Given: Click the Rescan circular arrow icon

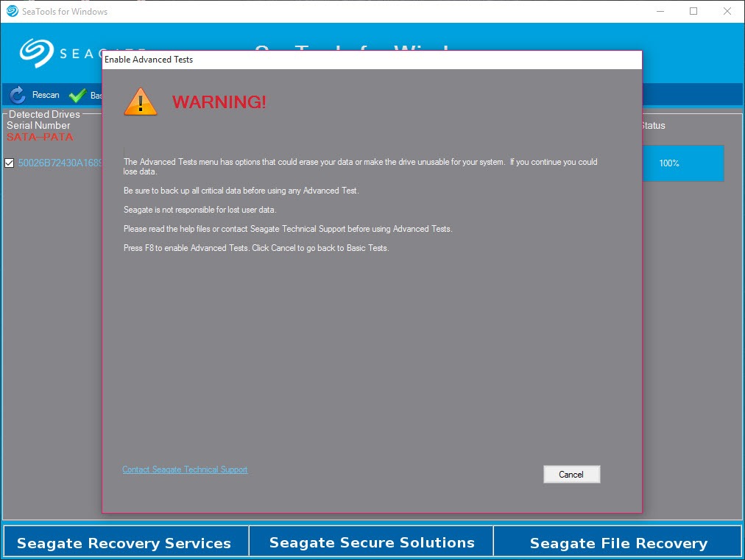Looking at the screenshot, I should point(18,95).
